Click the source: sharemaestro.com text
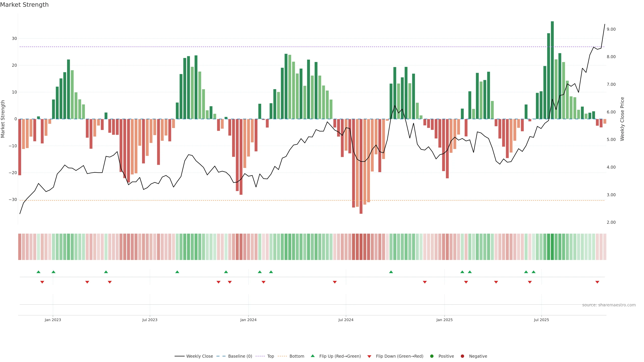Image resolution: width=644 pixels, height=362 pixels. click(x=609, y=305)
